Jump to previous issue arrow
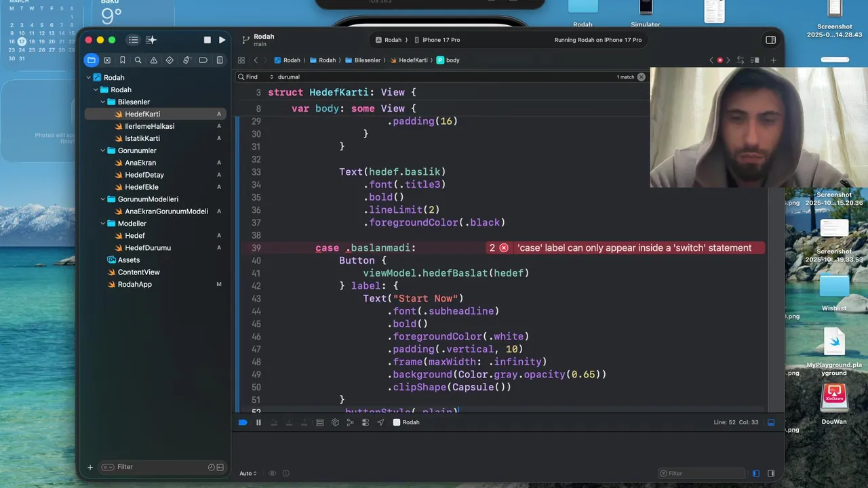868x488 pixels. coord(711,60)
